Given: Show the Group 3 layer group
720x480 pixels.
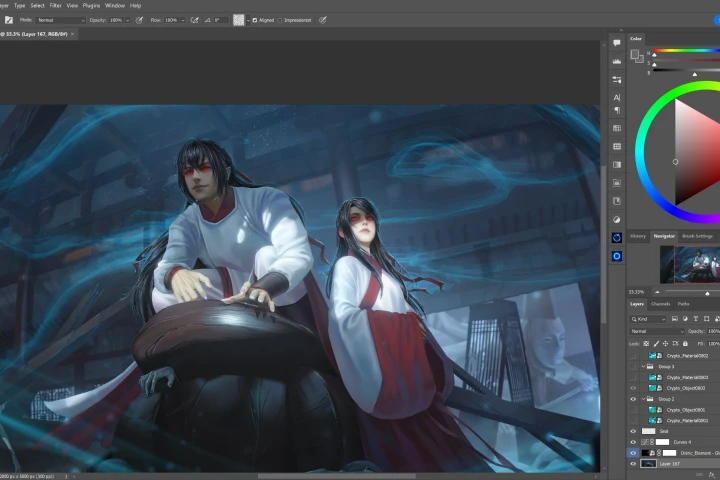Looking at the screenshot, I should coord(633,367).
